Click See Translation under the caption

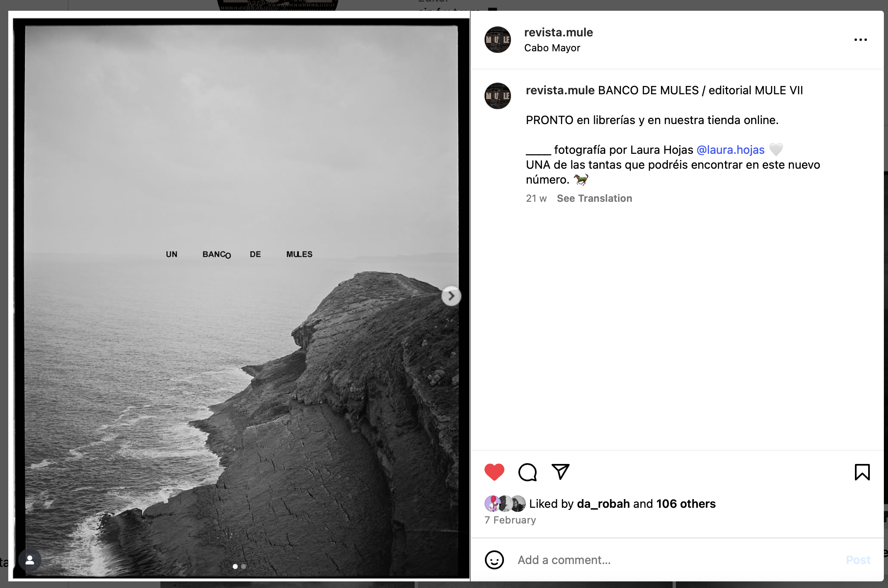coord(594,198)
